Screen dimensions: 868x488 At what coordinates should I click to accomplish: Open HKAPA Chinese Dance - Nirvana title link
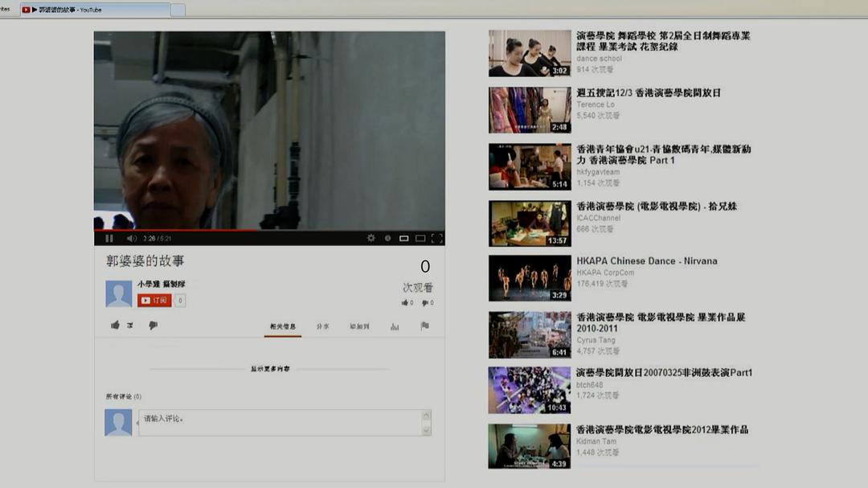[x=646, y=261]
